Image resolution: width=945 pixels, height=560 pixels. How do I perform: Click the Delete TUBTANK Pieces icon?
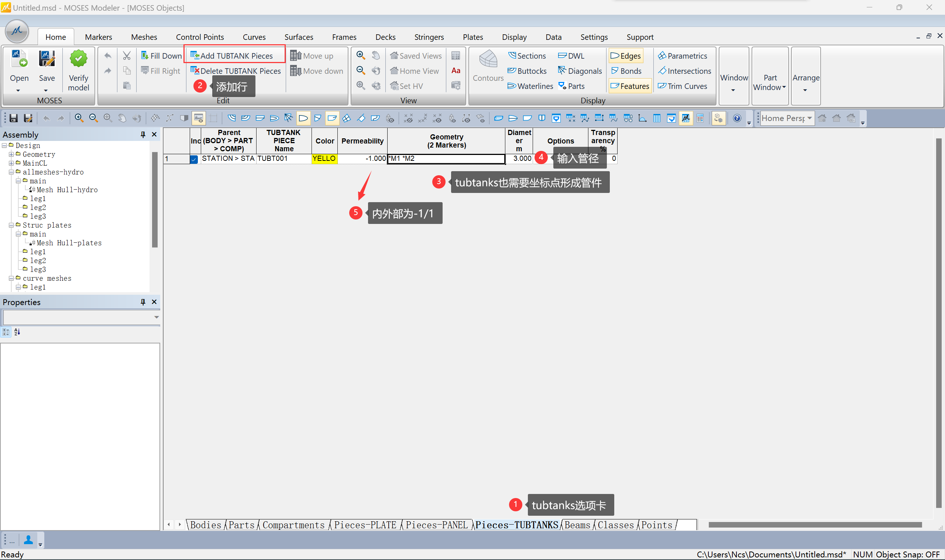[x=195, y=70]
